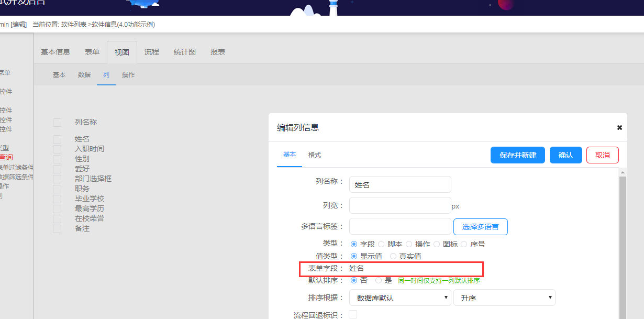Image resolution: width=644 pixels, height=319 pixels.
Task: Tick the 流程回退标识 checkbox
Action: point(353,314)
